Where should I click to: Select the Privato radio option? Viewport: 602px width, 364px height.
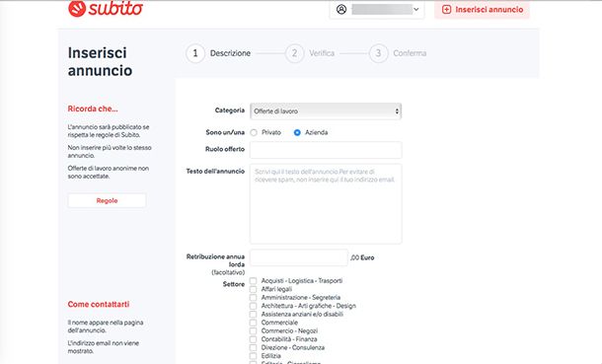tap(254, 133)
